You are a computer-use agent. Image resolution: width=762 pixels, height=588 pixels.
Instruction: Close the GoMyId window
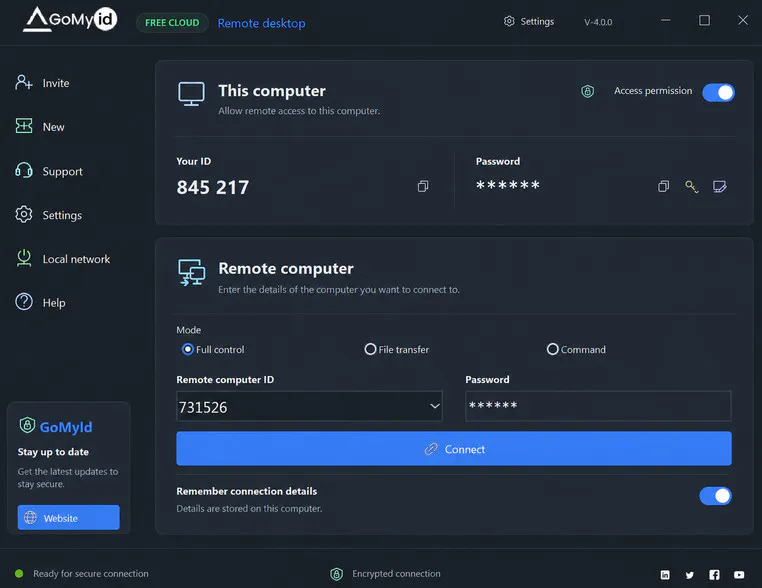[743, 20]
